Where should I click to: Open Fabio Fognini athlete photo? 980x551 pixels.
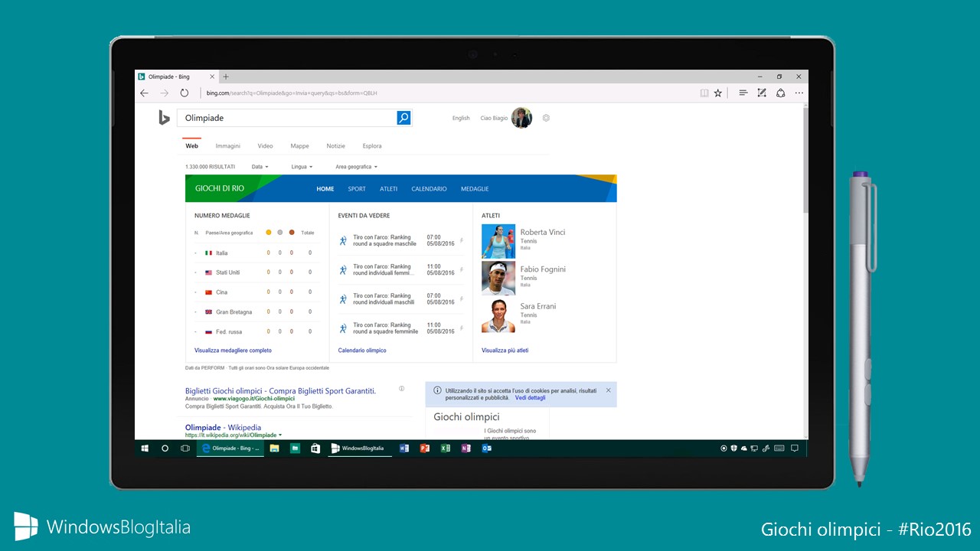coord(498,279)
